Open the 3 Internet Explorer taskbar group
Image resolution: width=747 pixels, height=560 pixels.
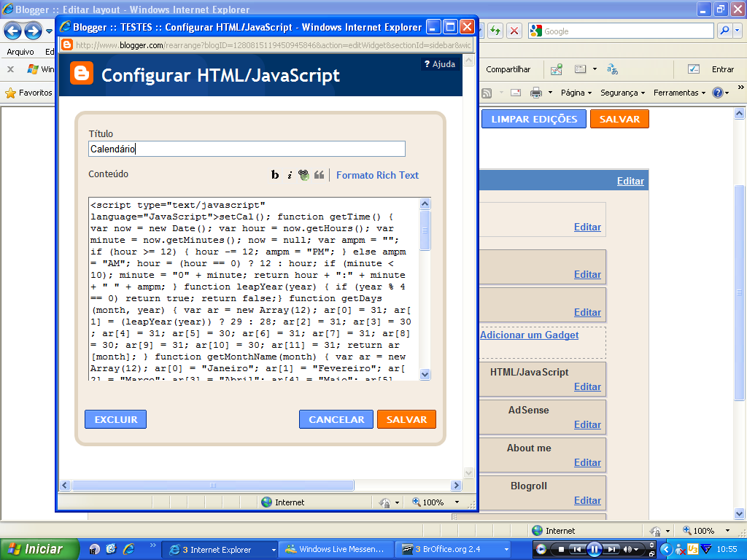219,550
